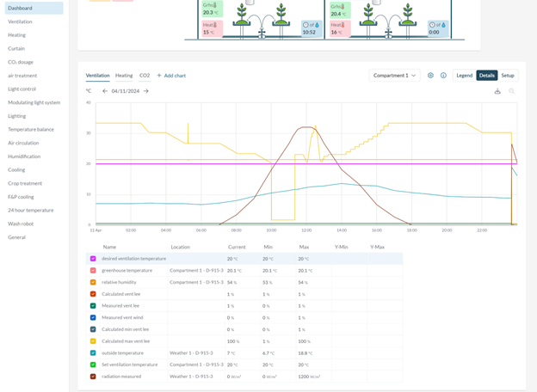
Task: Click the plus icon to add chart
Action: (159, 76)
